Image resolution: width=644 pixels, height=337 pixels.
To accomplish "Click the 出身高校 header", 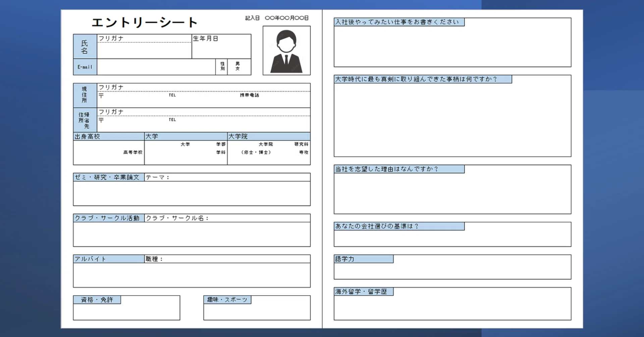I will pos(109,136).
